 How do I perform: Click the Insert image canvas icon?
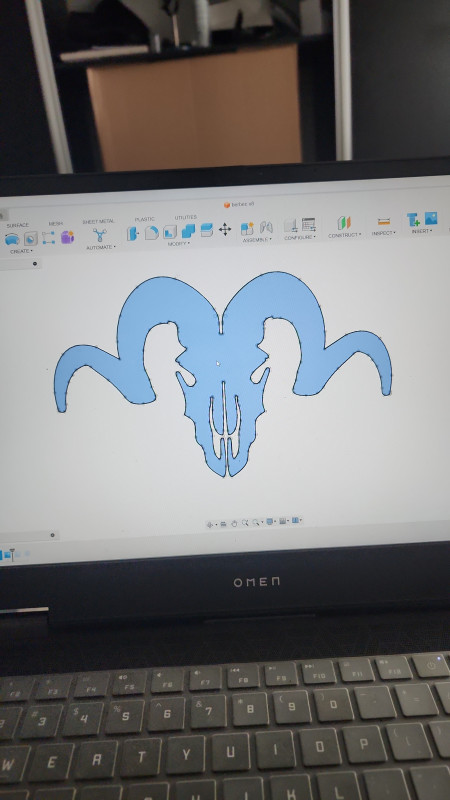(x=431, y=218)
